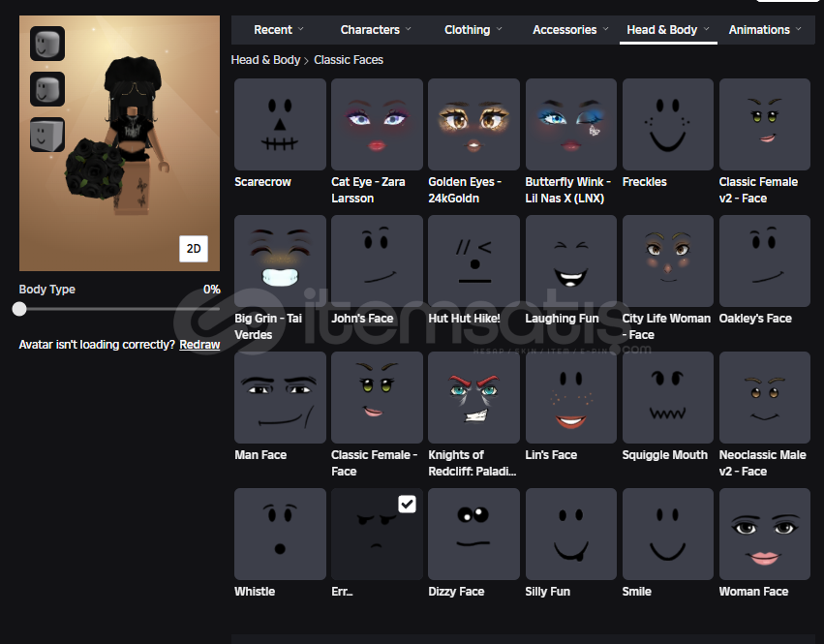Select City Life Woman face
This screenshot has width=824, height=644.
pyautogui.click(x=667, y=261)
